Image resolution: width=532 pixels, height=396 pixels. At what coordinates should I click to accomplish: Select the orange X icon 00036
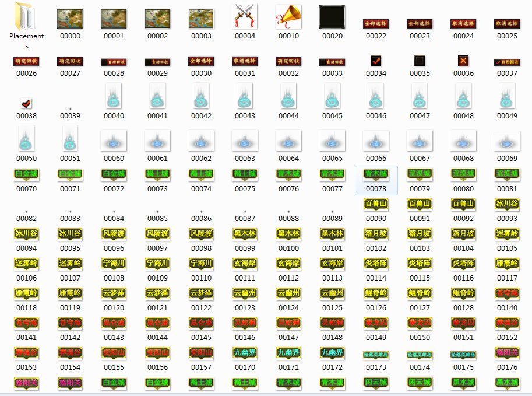463,60
